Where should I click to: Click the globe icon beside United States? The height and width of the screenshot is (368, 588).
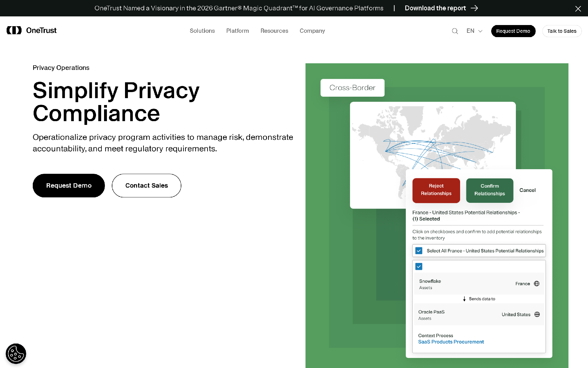point(537,314)
